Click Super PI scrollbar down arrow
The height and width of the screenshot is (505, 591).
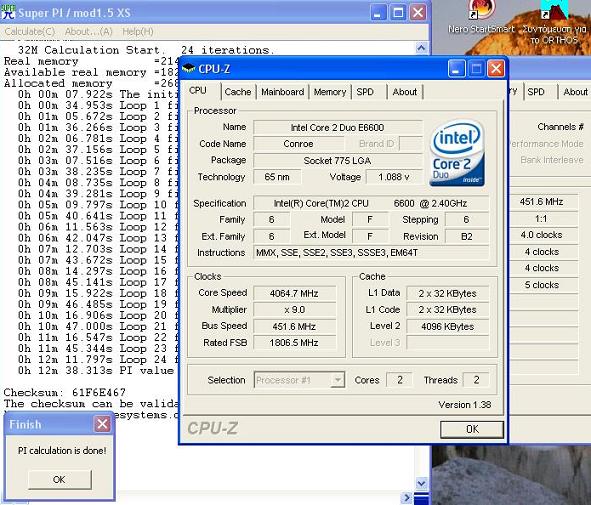tap(421, 483)
